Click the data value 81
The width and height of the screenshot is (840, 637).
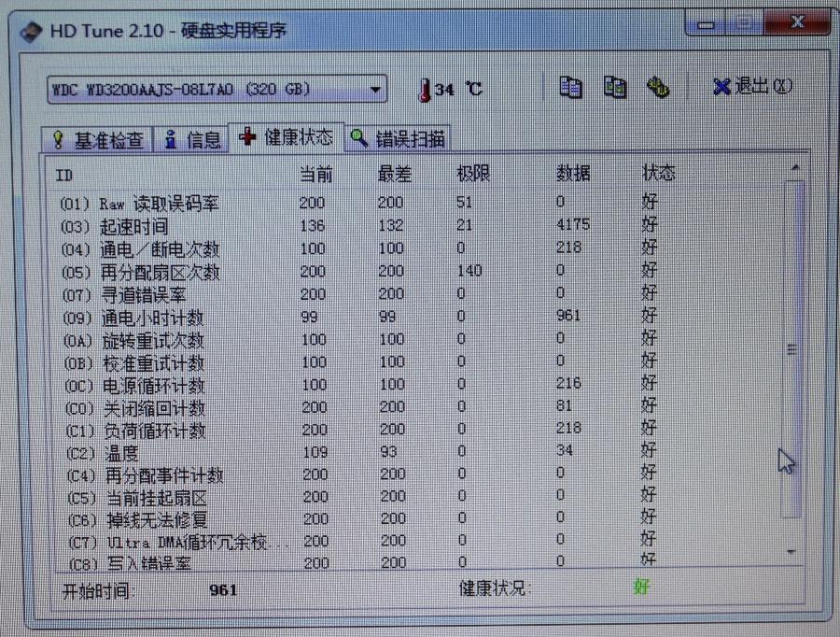pyautogui.click(x=564, y=405)
